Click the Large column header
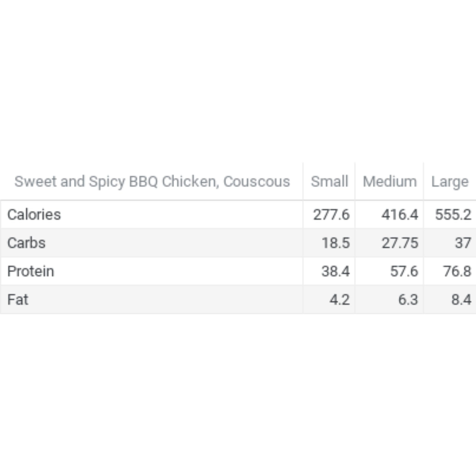The image size is (476, 476). coord(450,182)
